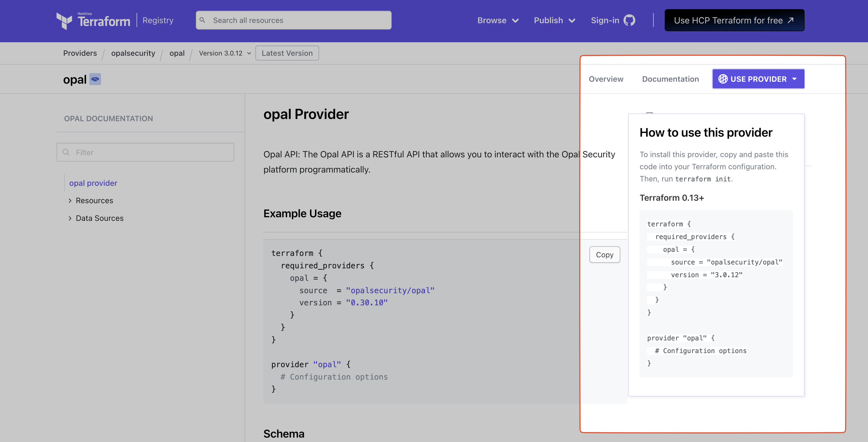This screenshot has width=868, height=442.
Task: Click the magnifier icon in Filter box
Action: (x=66, y=152)
